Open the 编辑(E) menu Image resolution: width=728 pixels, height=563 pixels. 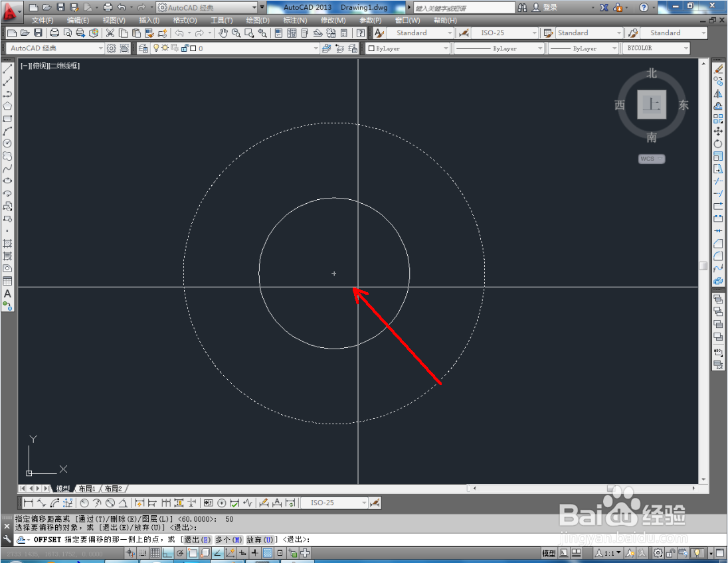tap(78, 21)
